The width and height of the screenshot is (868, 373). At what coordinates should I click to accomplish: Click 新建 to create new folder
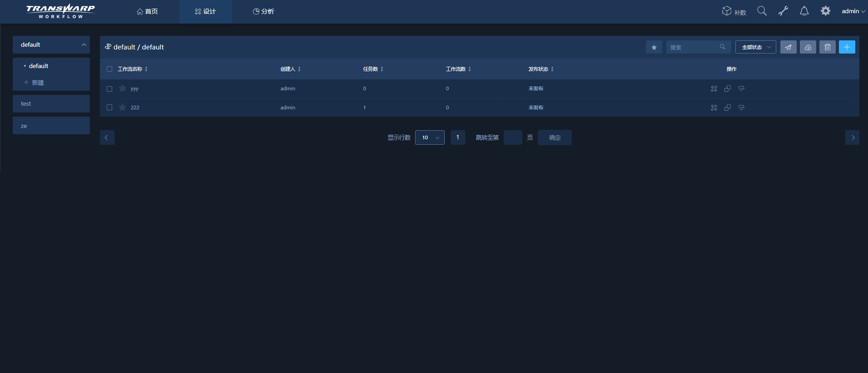34,83
